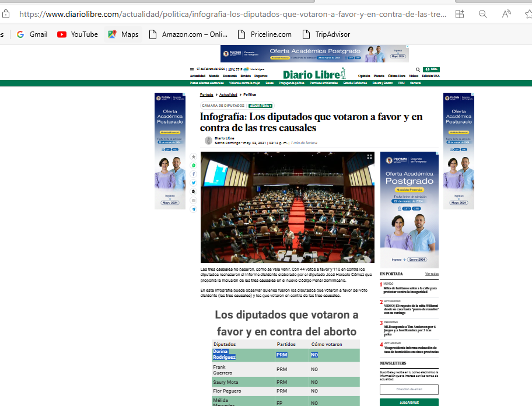Select the Propaganda política topic
Viewport: 532px width, 406px height.
tap(292, 83)
